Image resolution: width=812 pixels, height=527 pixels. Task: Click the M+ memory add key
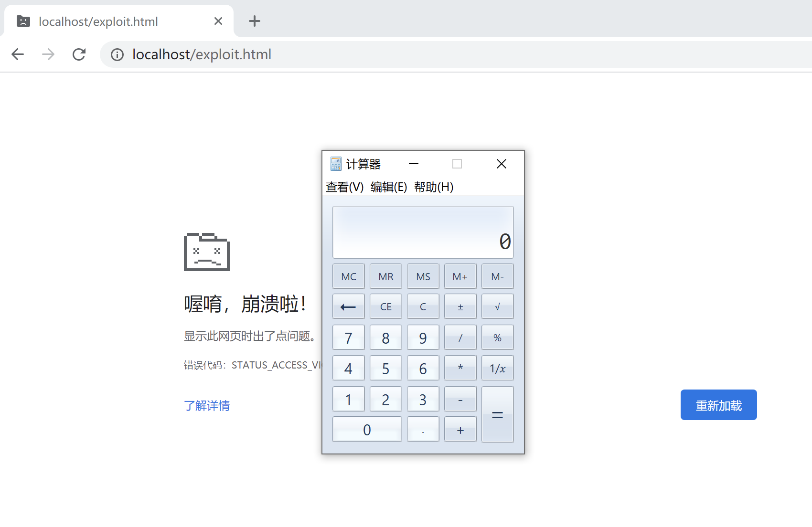460,276
